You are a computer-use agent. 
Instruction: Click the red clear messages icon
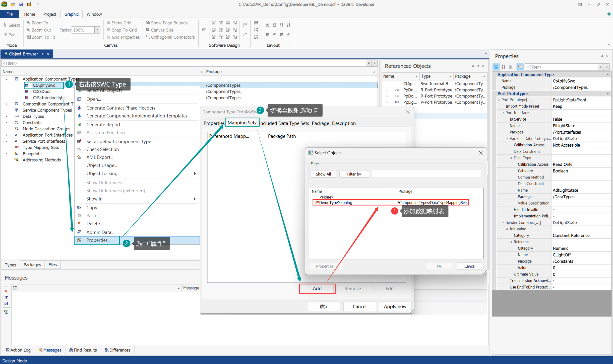click(x=6, y=291)
